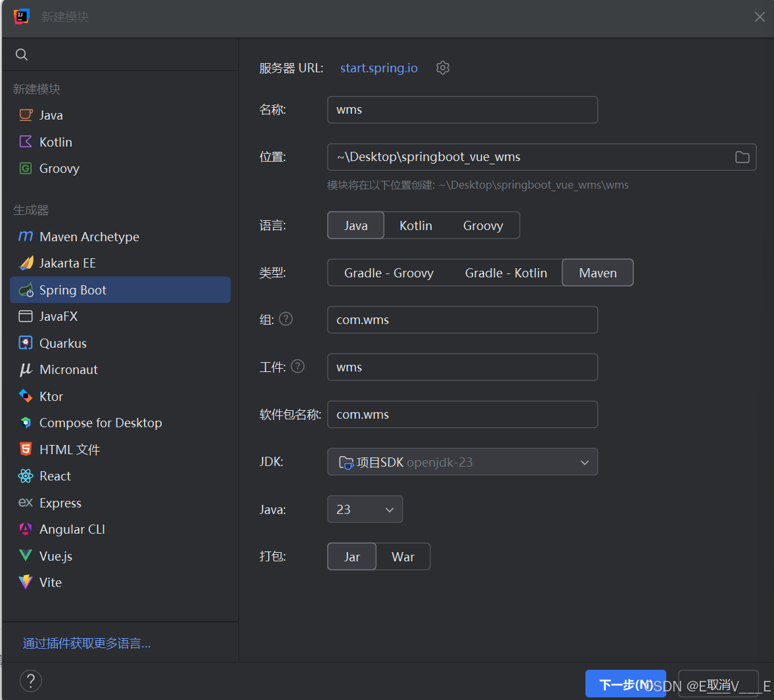
Task: Click the Vue.js logo icon
Action: pyautogui.click(x=26, y=556)
